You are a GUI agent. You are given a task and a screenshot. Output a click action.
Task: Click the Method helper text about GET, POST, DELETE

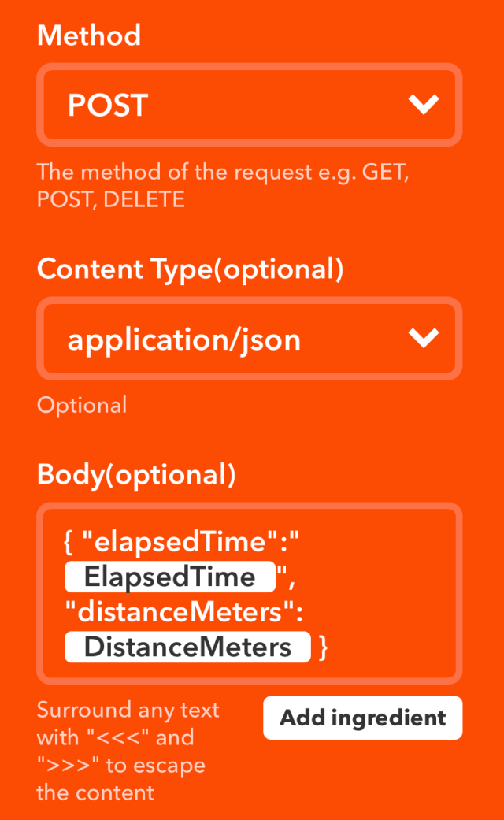[223, 185]
